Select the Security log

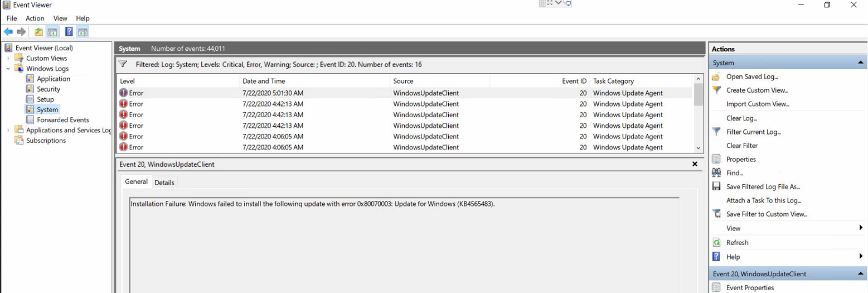point(49,89)
